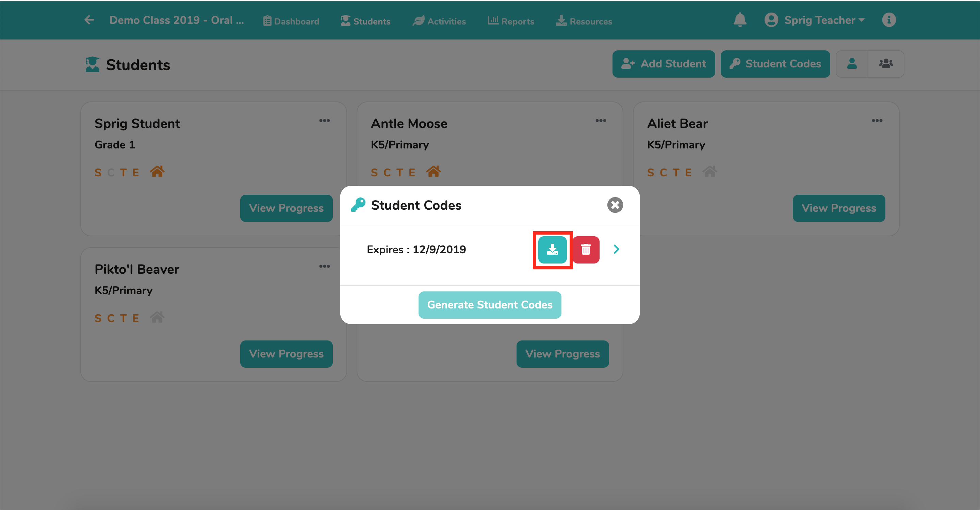Screen dimensions: 980x510
Task: Open notifications bell
Action: click(739, 20)
